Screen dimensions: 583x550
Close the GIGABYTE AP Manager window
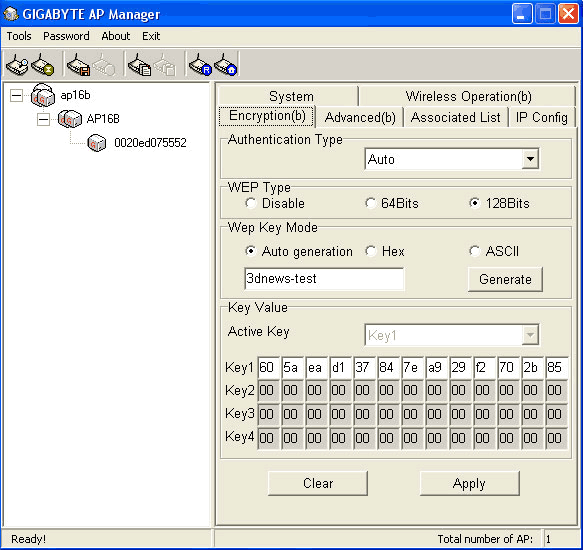(568, 14)
